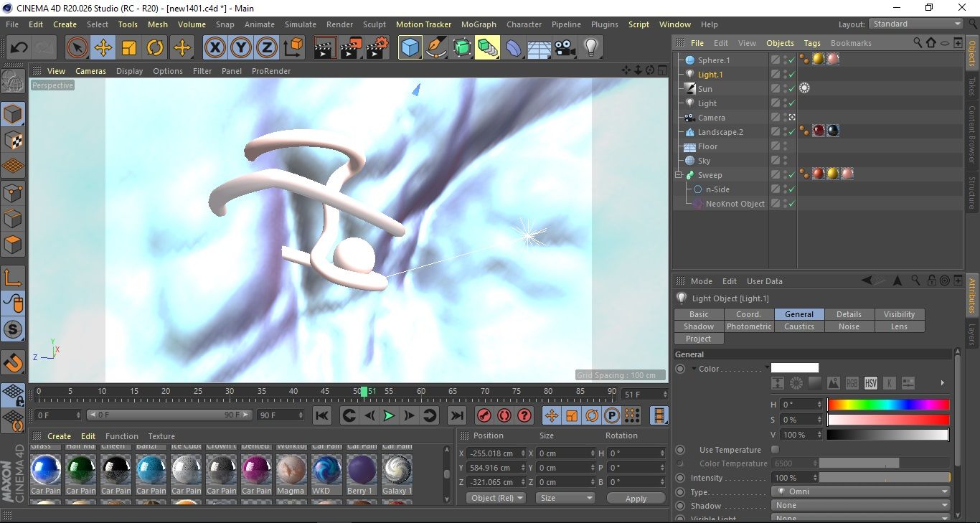Switch to Shadow tab
This screenshot has height=523, width=980.
pos(699,326)
